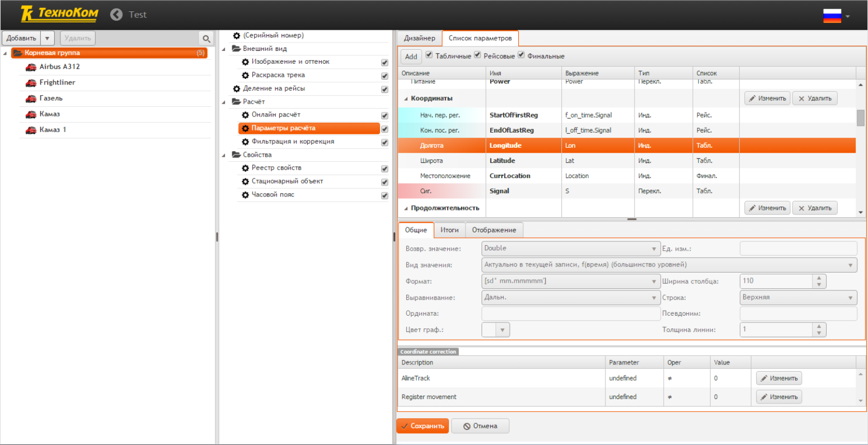Viewport: 868px width, 445px height.
Task: Click the TechnoKom logo
Action: pyautogui.click(x=59, y=13)
